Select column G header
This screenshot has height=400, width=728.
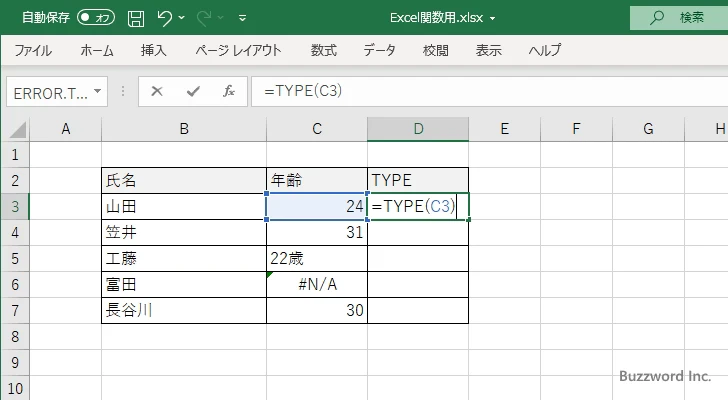tap(648, 129)
